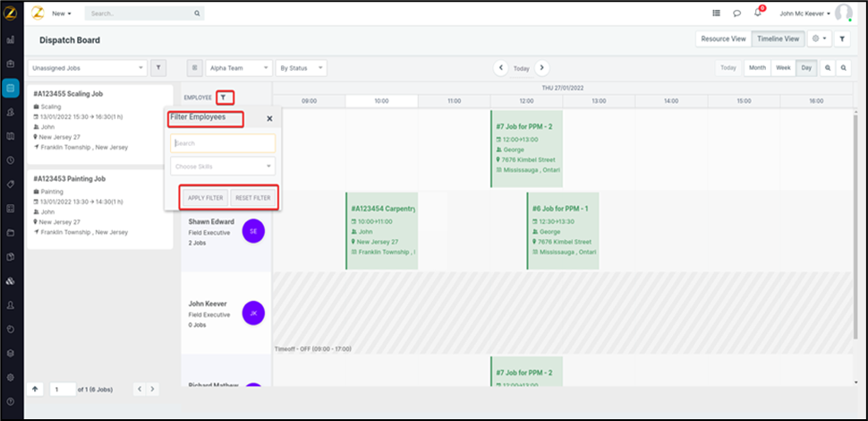Expand the Choose Skills dropdown

[223, 166]
